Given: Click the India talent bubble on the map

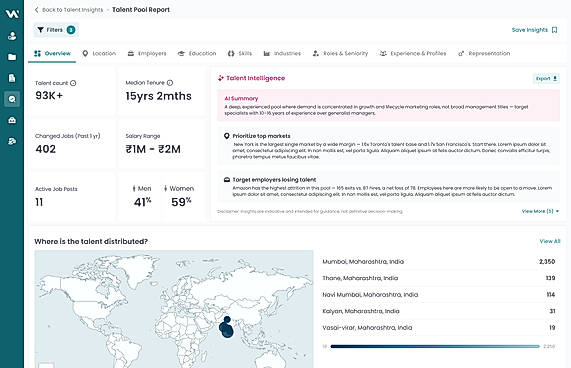Looking at the screenshot, I should click(226, 327).
